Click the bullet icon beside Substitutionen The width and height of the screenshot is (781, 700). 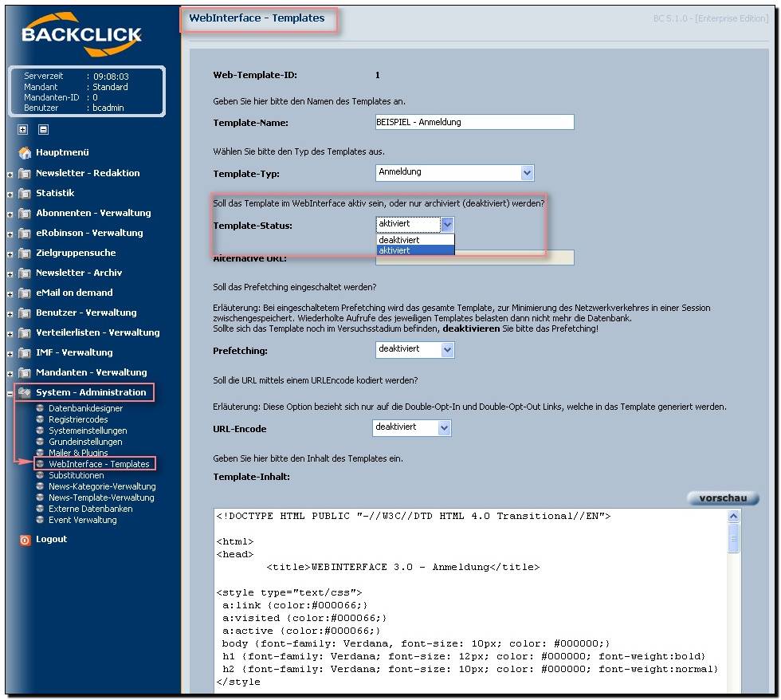click(x=40, y=475)
